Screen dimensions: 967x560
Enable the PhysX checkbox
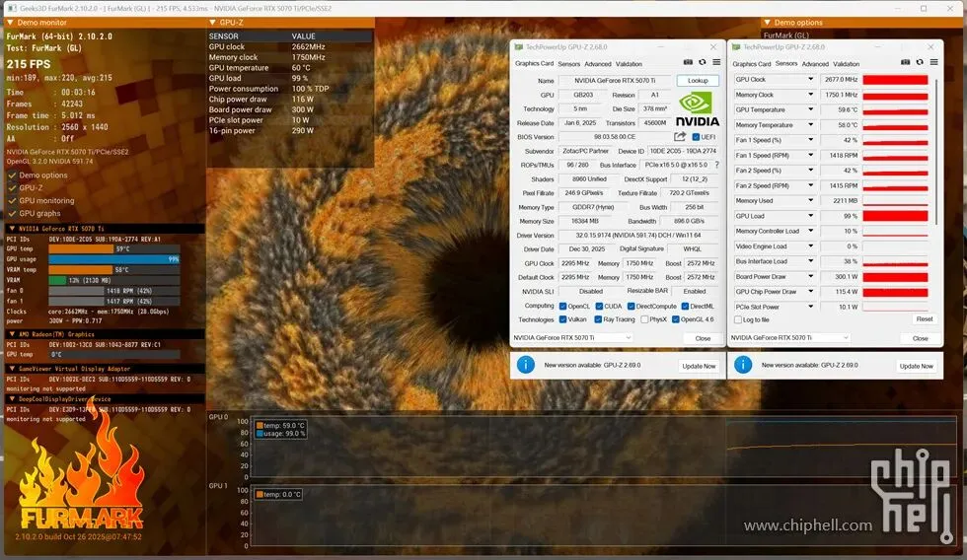point(643,319)
